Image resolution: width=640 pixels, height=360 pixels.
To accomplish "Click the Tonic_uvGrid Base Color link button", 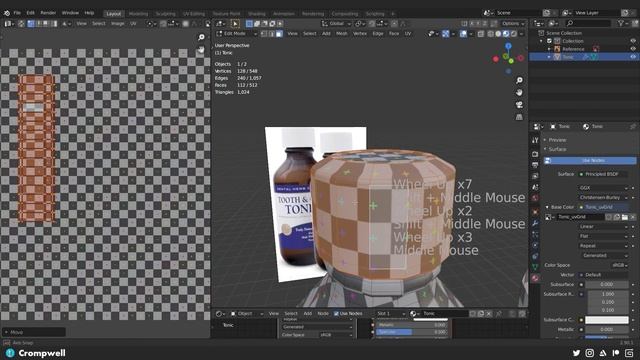I will 604,207.
